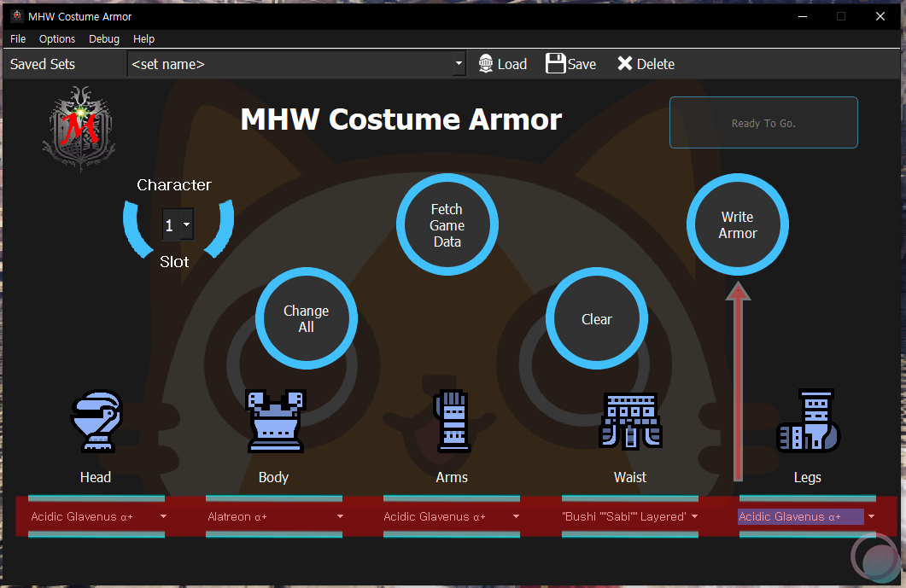Click the Head label text
906x588 pixels.
(96, 477)
